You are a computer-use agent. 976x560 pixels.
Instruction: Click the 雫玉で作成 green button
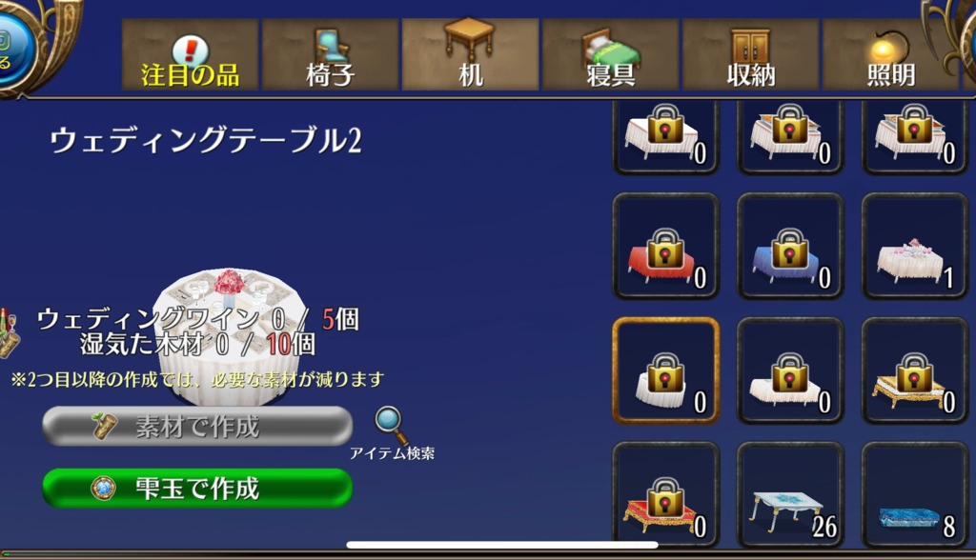(197, 489)
